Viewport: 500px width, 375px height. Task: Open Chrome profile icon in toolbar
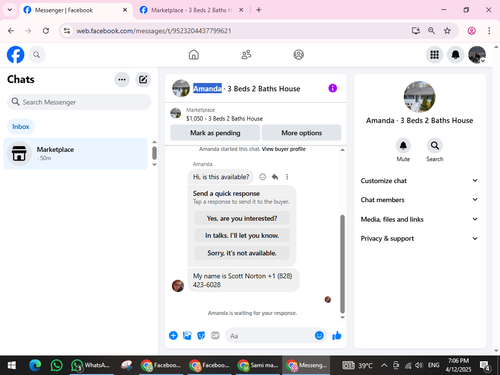[x=471, y=31]
